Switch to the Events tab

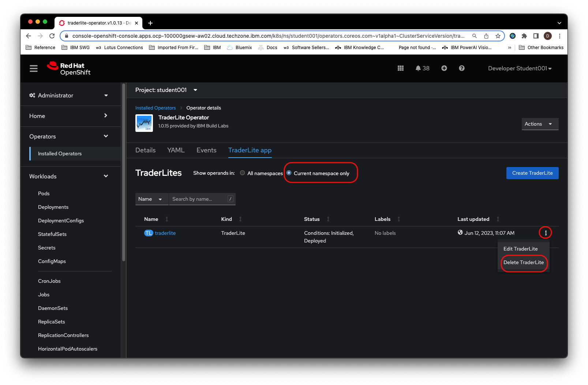click(x=206, y=150)
